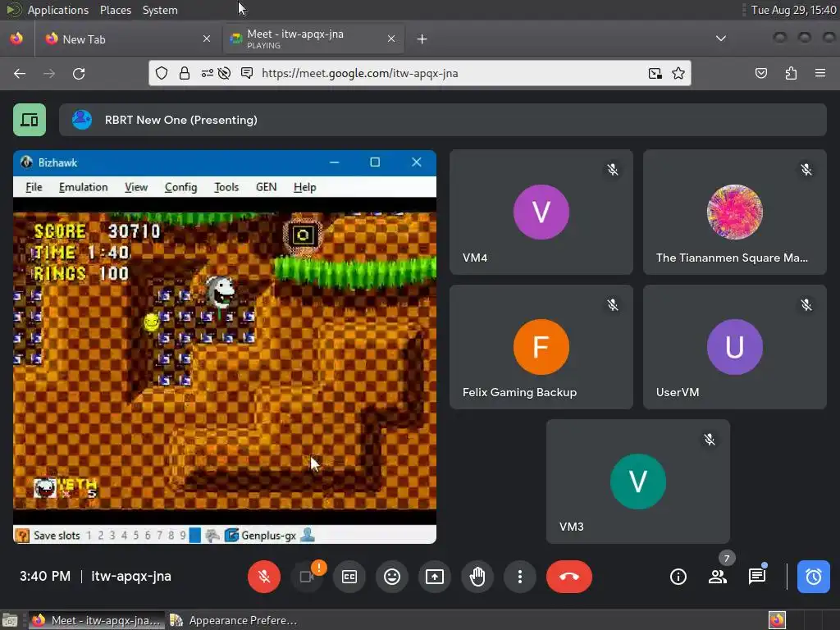
Task: Open the Applications system menu
Action: pyautogui.click(x=58, y=10)
